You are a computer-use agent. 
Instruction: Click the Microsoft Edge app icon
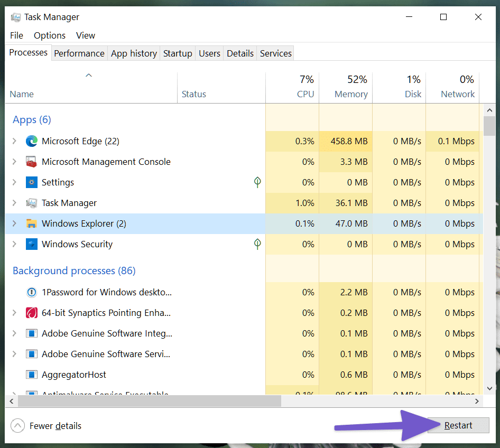pos(32,141)
